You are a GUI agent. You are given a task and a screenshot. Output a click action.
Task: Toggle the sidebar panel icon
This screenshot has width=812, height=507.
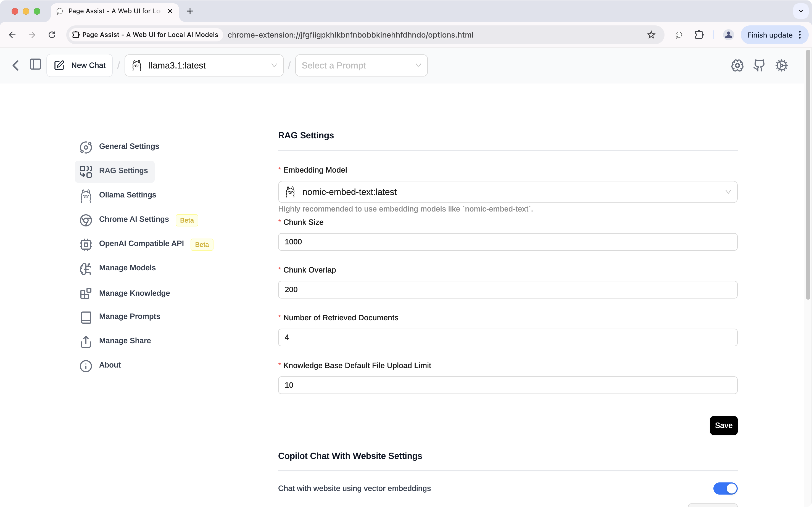pos(35,65)
